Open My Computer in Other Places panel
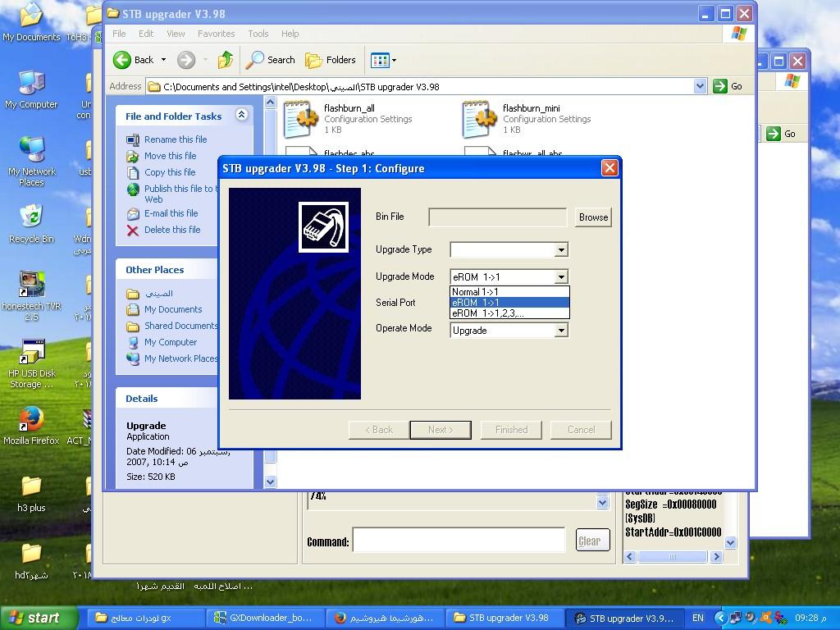The width and height of the screenshot is (840, 630). point(171,342)
